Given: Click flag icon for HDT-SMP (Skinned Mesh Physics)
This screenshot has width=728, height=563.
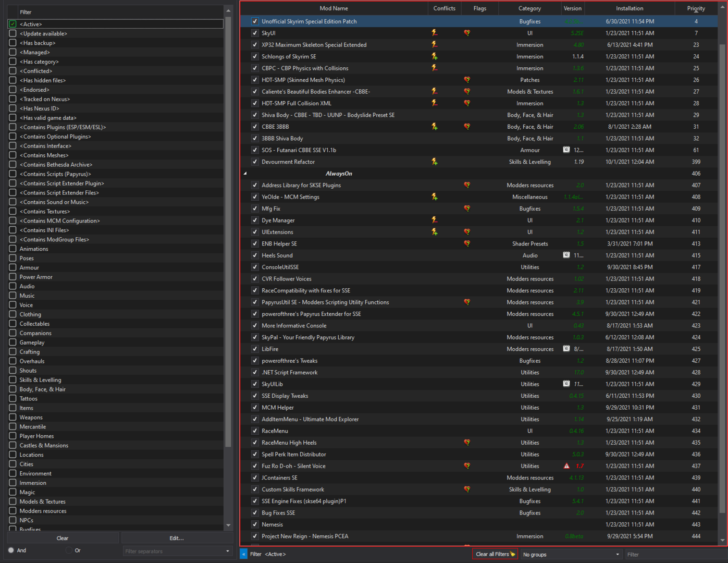Looking at the screenshot, I should point(467,80).
